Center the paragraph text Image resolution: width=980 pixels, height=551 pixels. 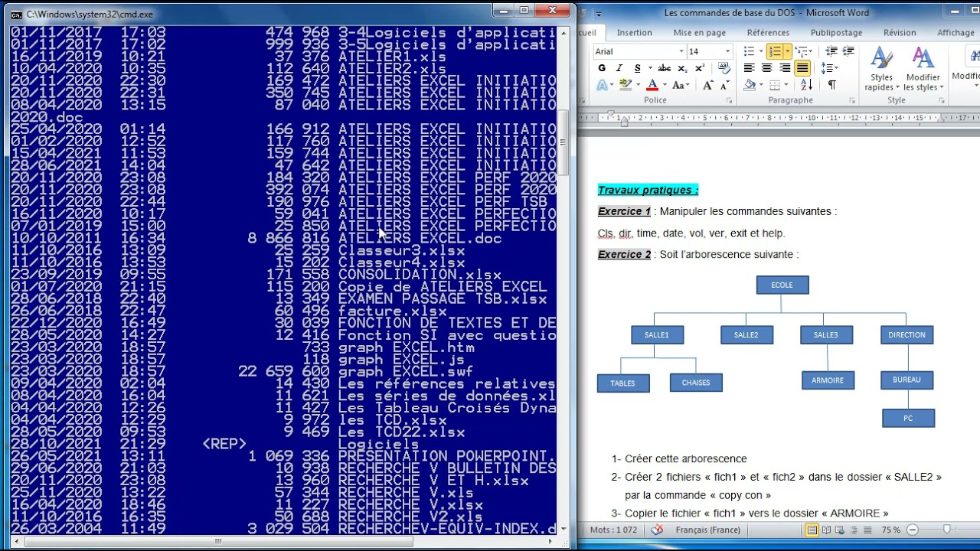(767, 68)
